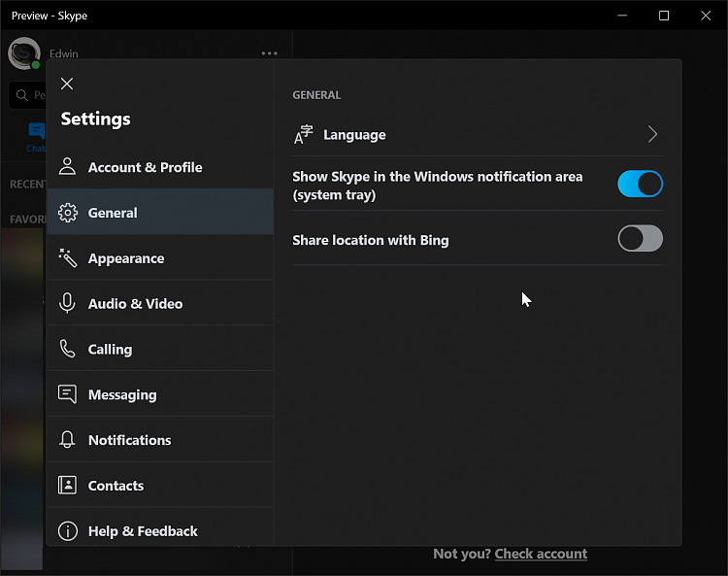Open the Calling settings section
This screenshot has height=576, width=728.
click(x=160, y=349)
